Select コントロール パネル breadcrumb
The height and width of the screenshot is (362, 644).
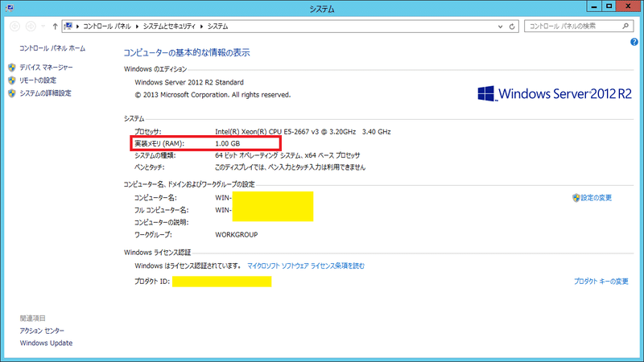click(107, 27)
